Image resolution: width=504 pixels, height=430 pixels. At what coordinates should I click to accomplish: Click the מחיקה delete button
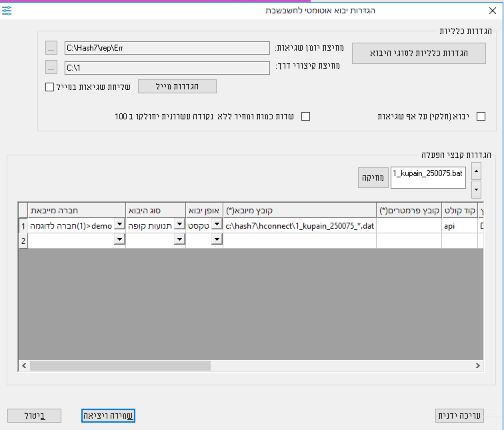pyautogui.click(x=373, y=177)
